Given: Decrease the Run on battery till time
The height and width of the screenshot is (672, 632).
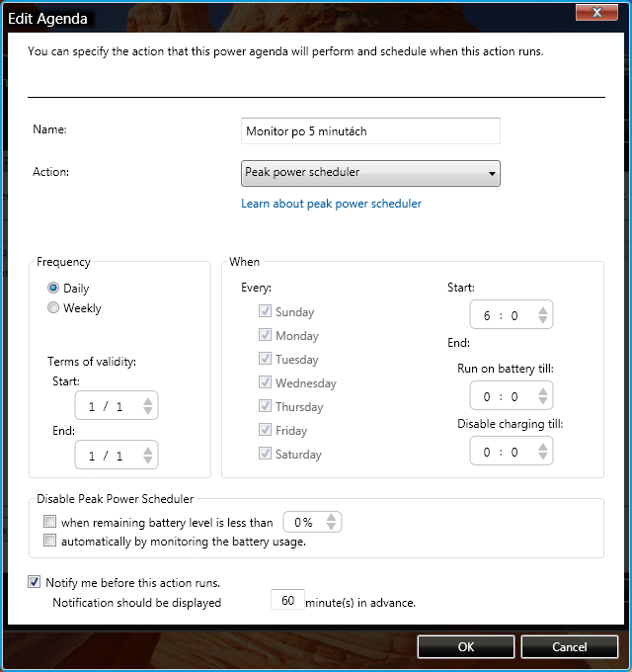Looking at the screenshot, I should pos(542,401).
